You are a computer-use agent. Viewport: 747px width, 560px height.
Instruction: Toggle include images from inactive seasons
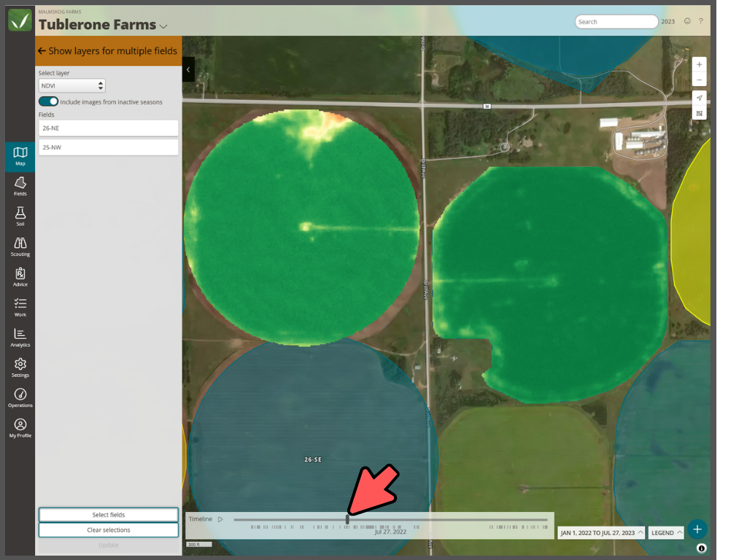click(48, 101)
